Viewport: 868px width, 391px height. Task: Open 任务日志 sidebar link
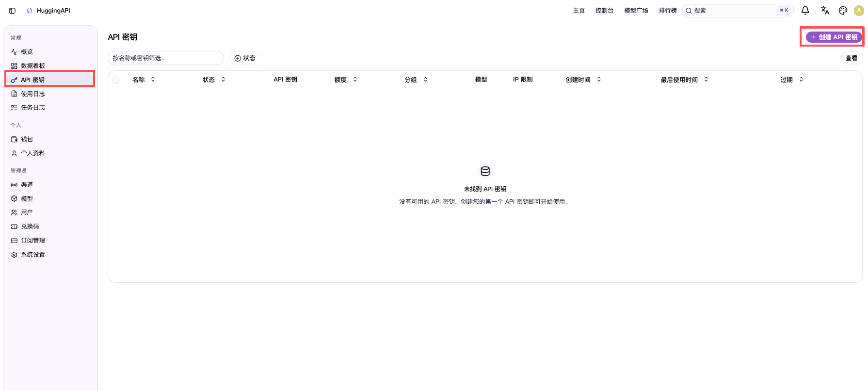(x=50, y=108)
